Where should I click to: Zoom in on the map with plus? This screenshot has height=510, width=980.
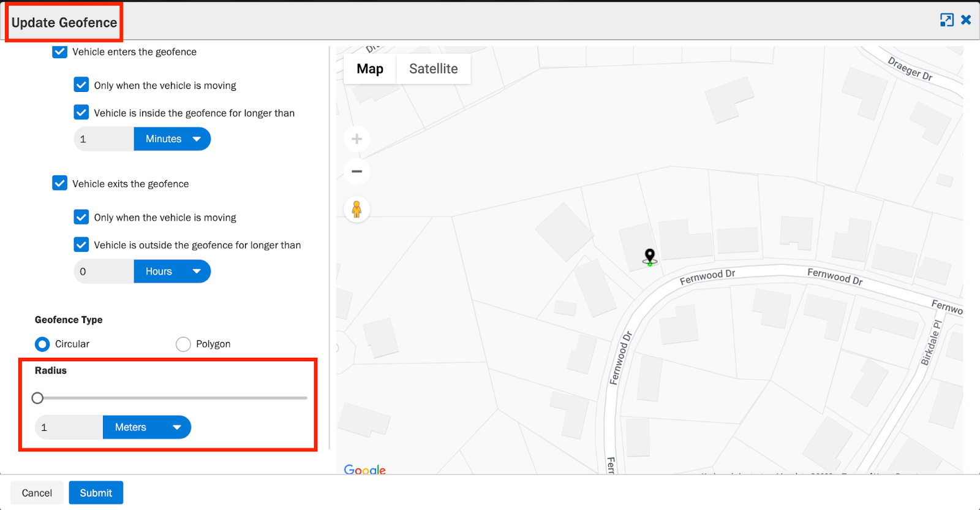[356, 139]
